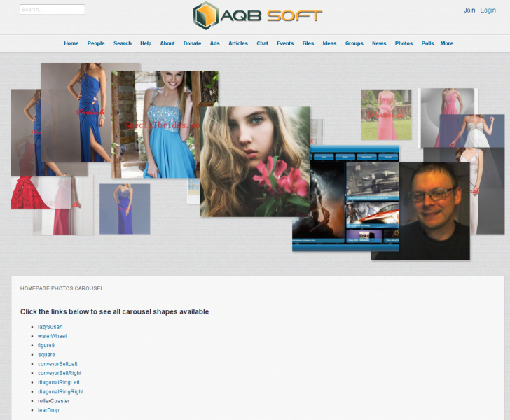Select the pink gown on lawn photo
This screenshot has height=420, width=510.
coord(385,114)
